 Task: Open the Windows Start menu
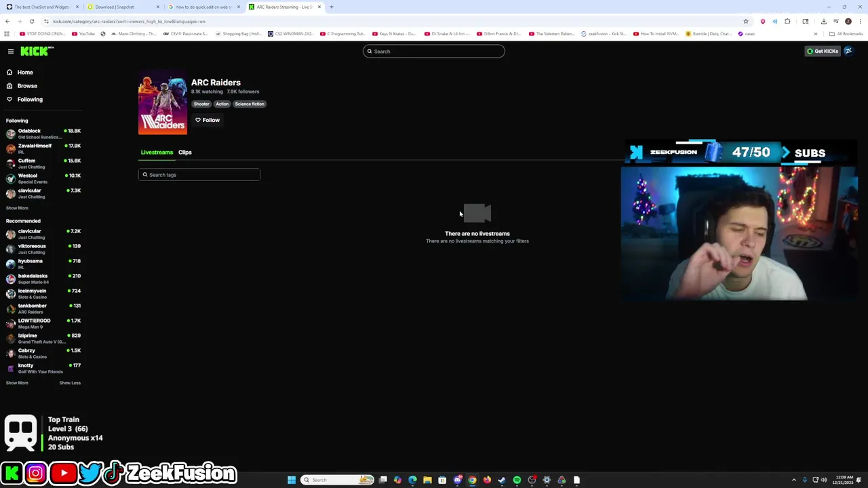point(292,480)
